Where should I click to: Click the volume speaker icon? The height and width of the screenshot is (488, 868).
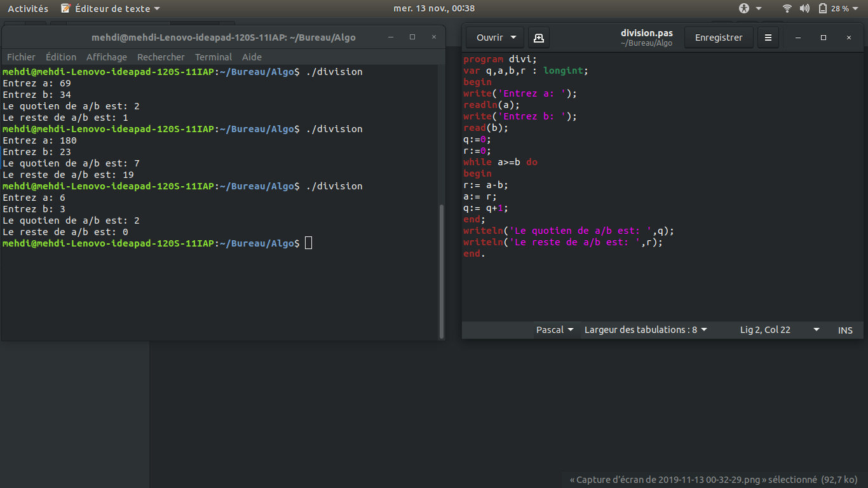pyautogui.click(x=804, y=8)
